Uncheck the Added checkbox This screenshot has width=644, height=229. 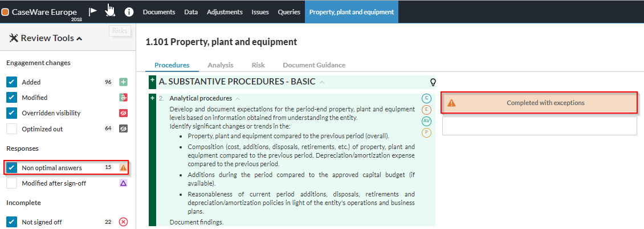click(x=13, y=82)
